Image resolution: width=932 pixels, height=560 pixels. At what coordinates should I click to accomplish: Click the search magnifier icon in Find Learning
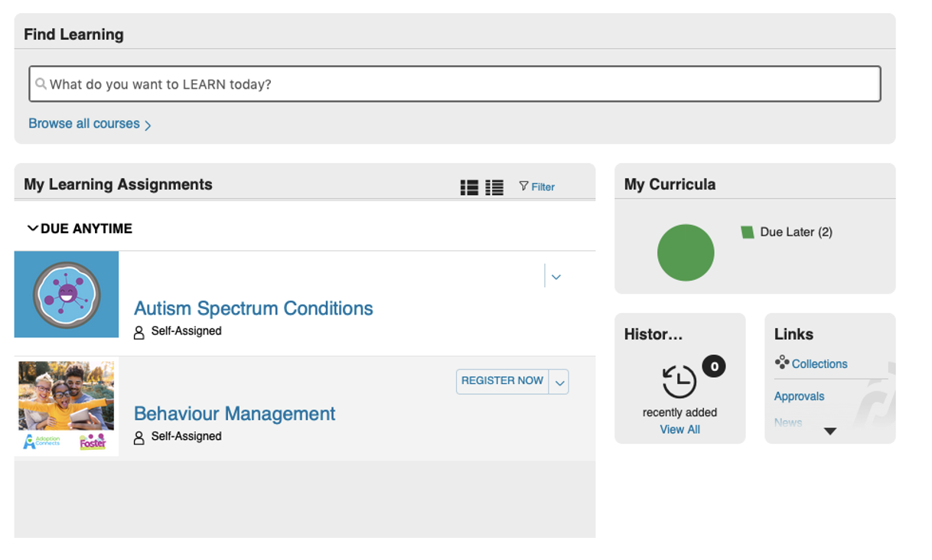41,84
